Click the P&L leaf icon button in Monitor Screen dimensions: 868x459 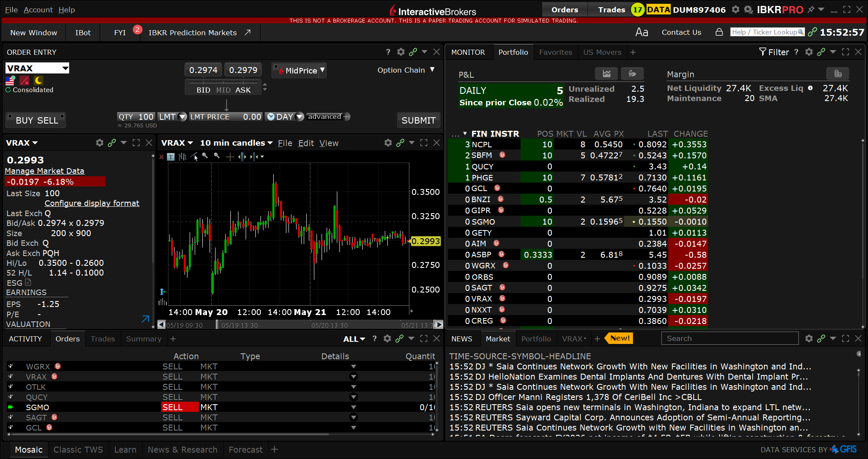tap(632, 73)
